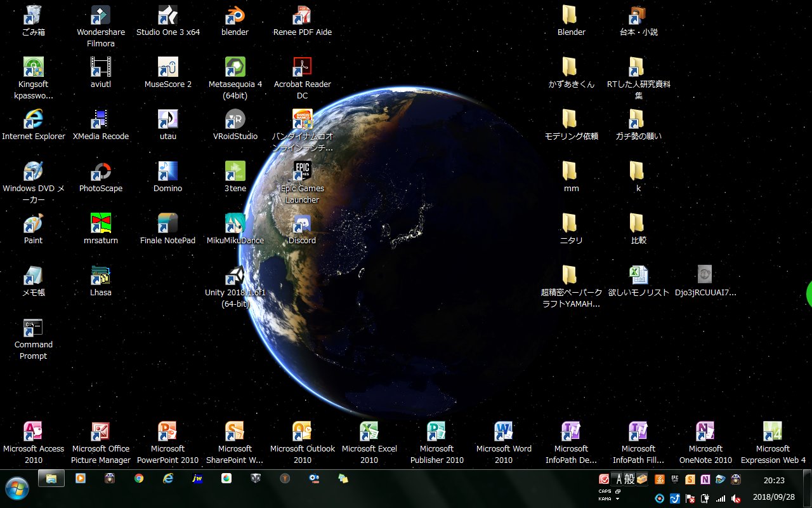This screenshot has height=508, width=812.
Task: Open Discord desktop shortcut
Action: coord(303,229)
